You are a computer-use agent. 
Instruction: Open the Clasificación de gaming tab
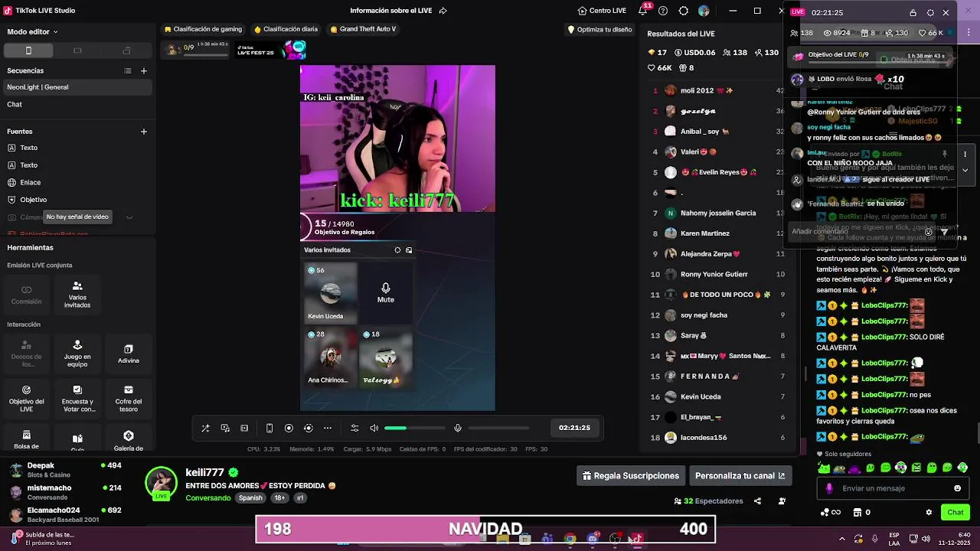tap(203, 29)
